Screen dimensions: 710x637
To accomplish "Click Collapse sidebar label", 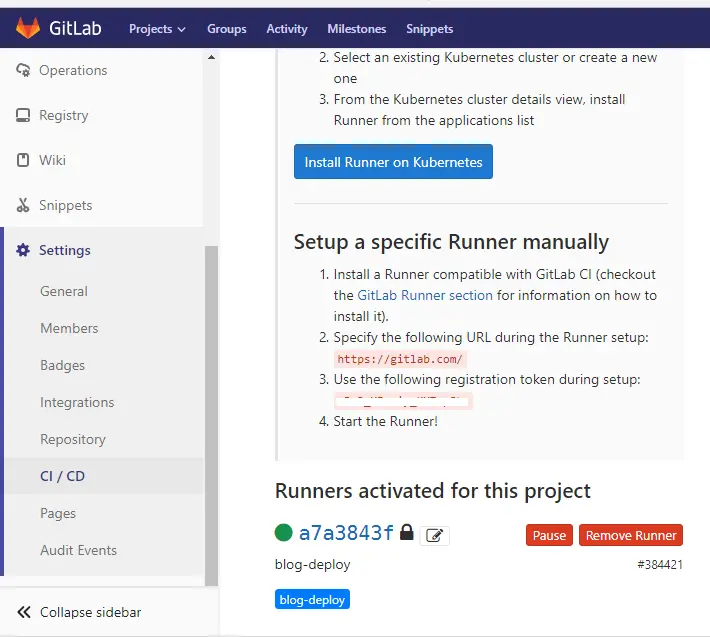I will tap(91, 612).
